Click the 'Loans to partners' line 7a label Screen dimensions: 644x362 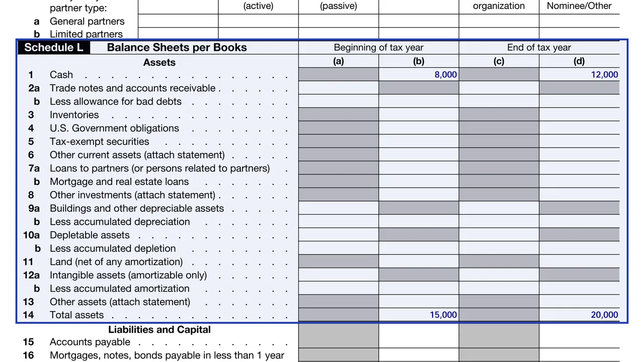tap(160, 168)
